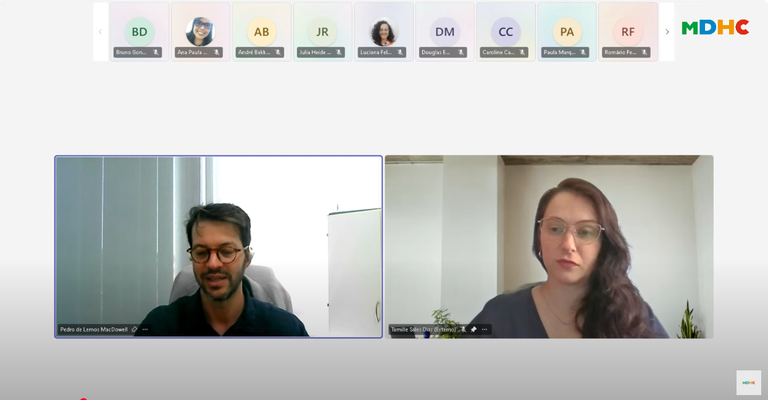Unpin Tamille Sales Dias video
This screenshot has width=768, height=400.
coord(474,329)
